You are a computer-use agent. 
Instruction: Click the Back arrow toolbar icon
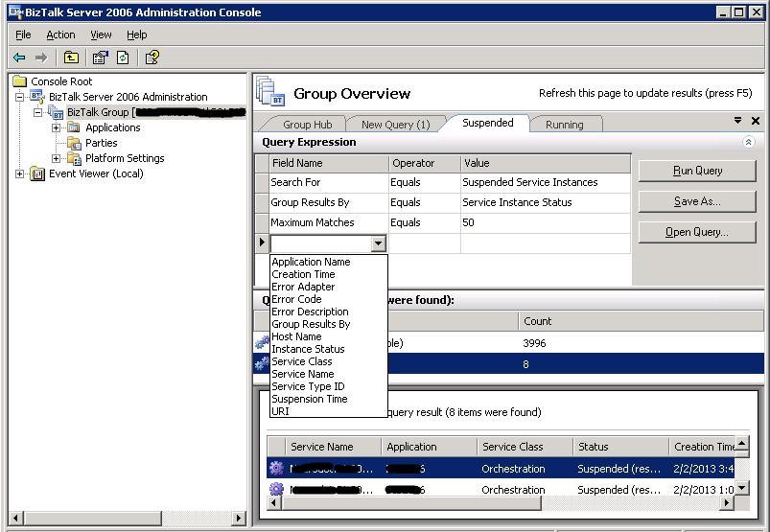pos(19,58)
